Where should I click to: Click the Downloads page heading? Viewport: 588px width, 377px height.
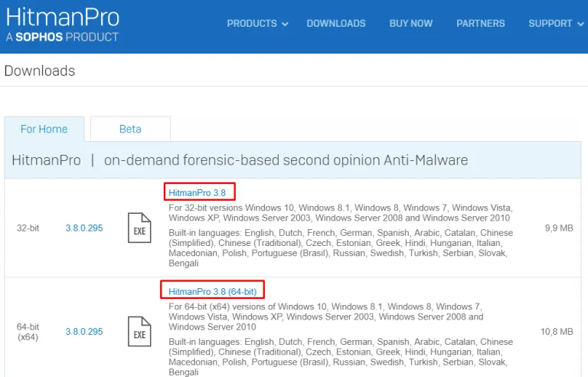point(40,70)
